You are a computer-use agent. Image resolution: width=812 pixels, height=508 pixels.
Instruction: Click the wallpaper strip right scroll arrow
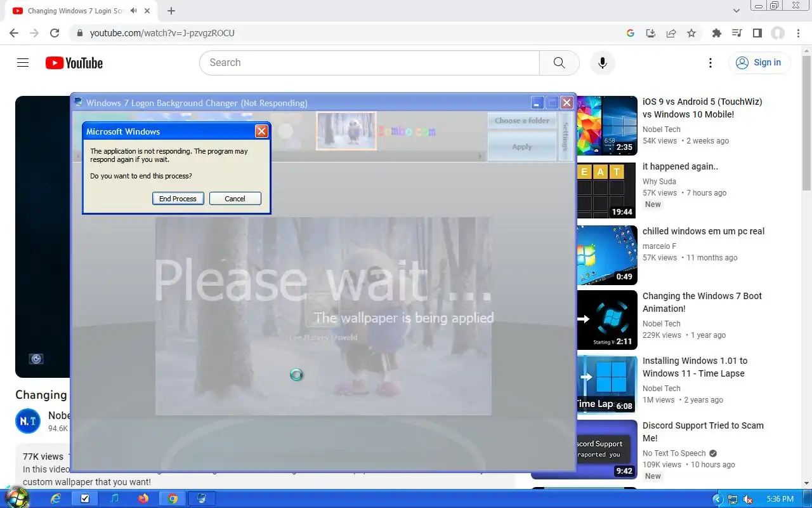[x=481, y=156]
